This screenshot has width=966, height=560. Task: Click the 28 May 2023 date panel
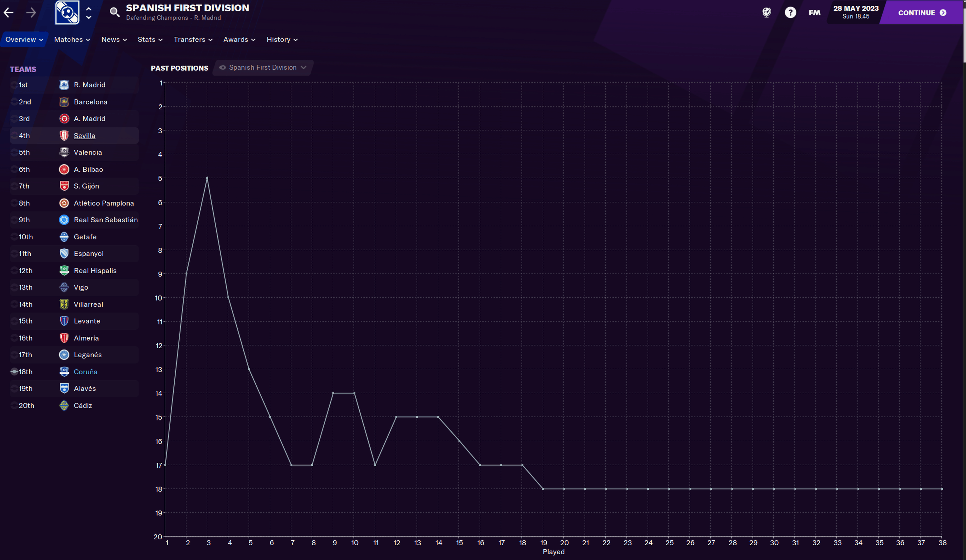pos(856,12)
